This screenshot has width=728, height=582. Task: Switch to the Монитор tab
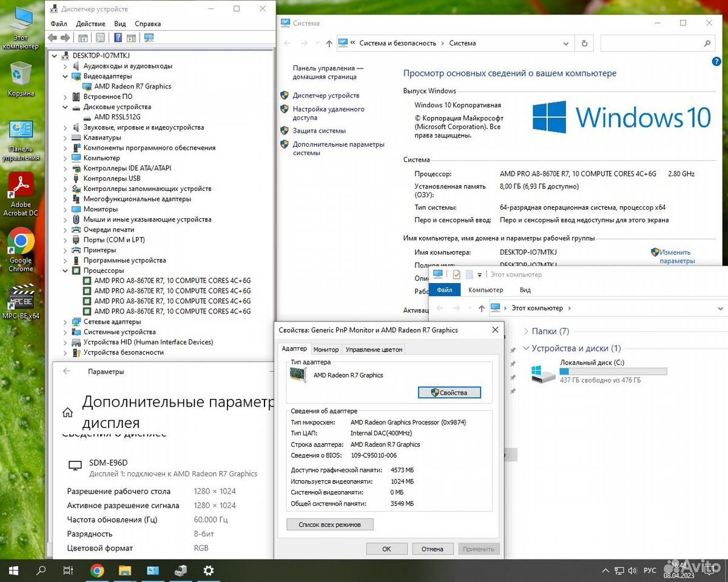pos(326,349)
